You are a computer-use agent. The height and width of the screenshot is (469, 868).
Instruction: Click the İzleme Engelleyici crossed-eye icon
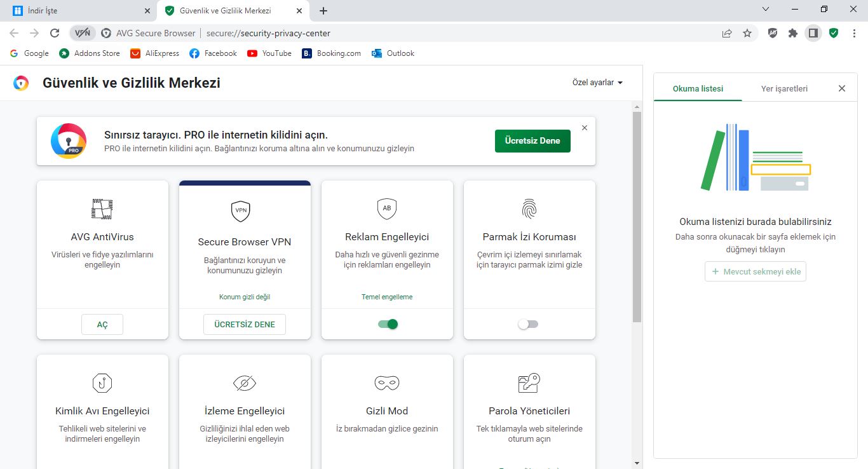pos(245,383)
